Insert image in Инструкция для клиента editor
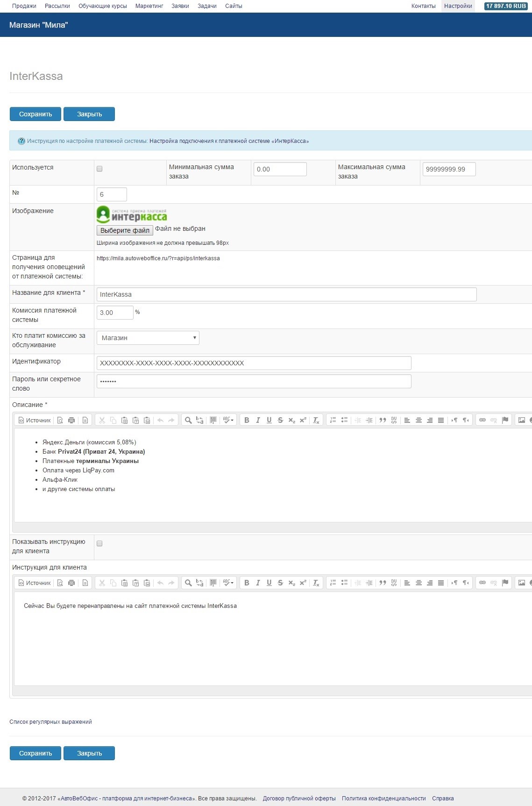This screenshot has height=806, width=532. pyautogui.click(x=521, y=583)
